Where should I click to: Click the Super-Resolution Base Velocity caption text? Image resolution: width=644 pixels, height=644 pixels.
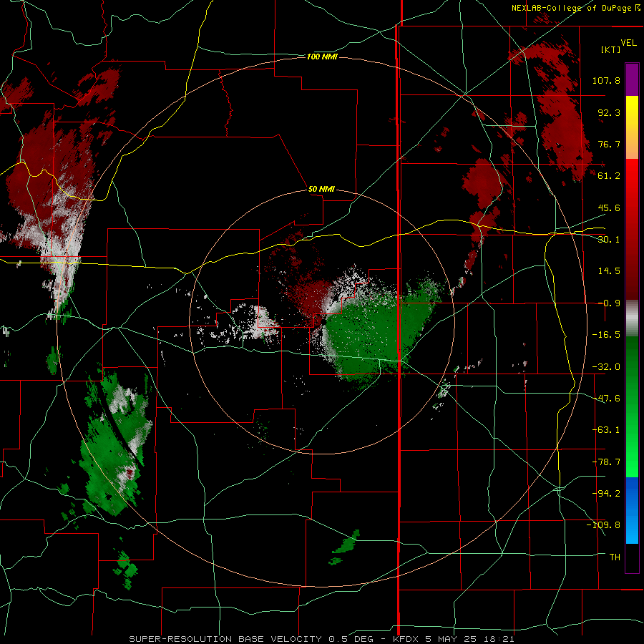pos(321,639)
